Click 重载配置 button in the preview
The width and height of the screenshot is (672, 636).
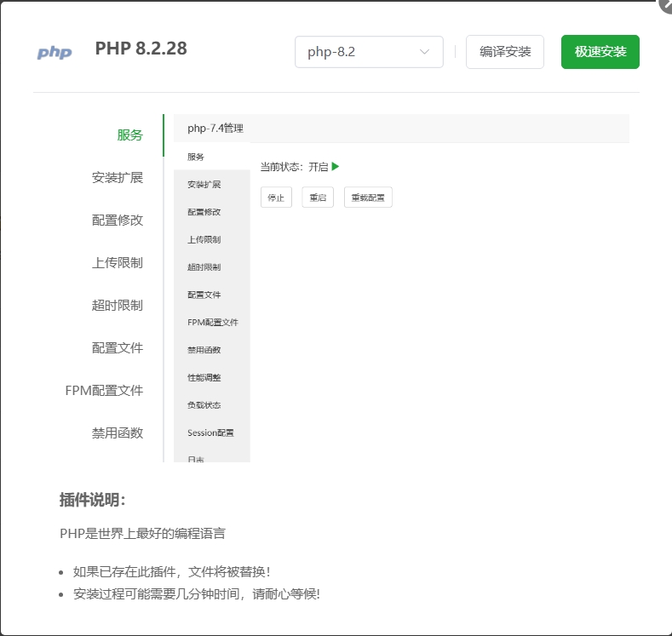(x=368, y=198)
